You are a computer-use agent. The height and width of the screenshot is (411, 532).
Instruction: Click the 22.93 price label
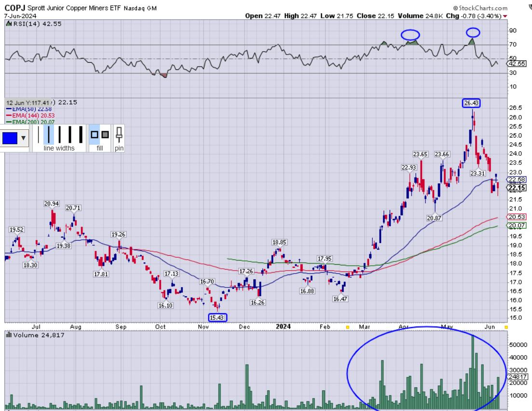(x=409, y=167)
